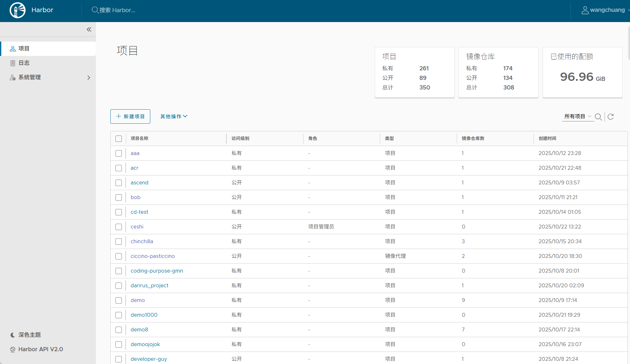Click the moon icon for dark theme
Viewport: 630px width, 364px height.
click(13, 335)
